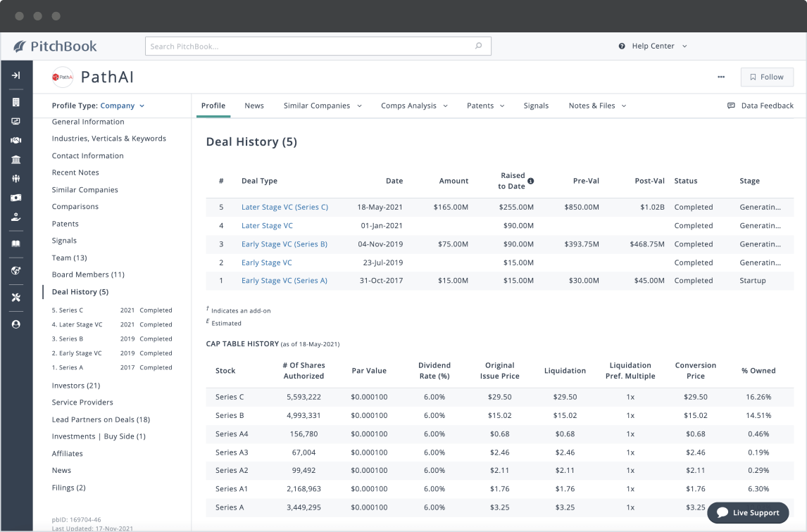Open the monitor chart icon in sidebar
Viewport: 807px width, 532px height.
(16, 121)
